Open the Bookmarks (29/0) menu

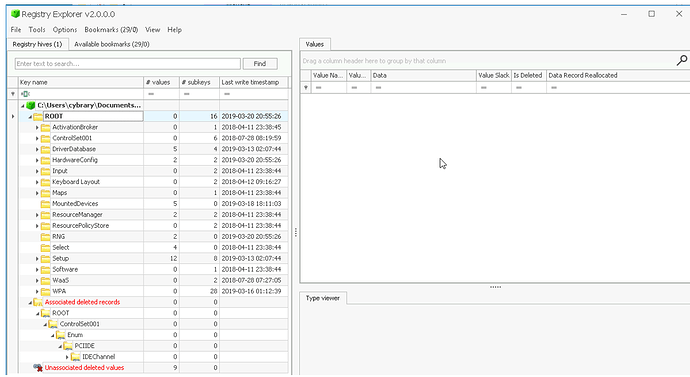pyautogui.click(x=111, y=29)
